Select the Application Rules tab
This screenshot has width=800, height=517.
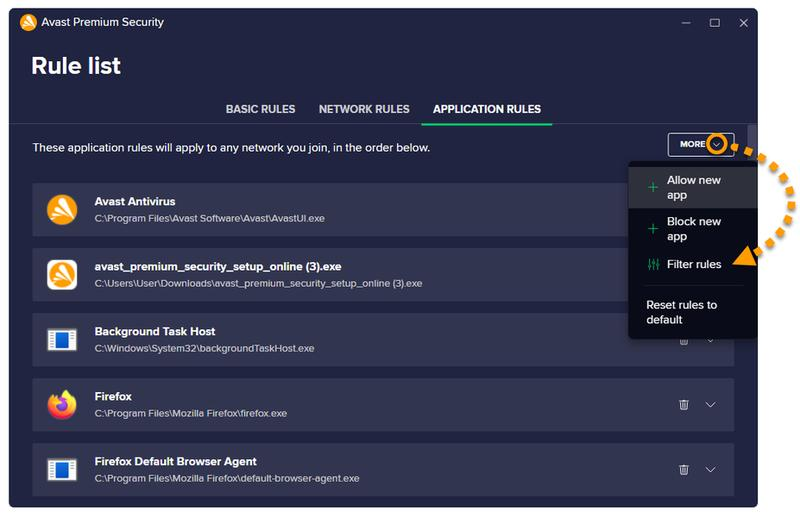pos(487,109)
